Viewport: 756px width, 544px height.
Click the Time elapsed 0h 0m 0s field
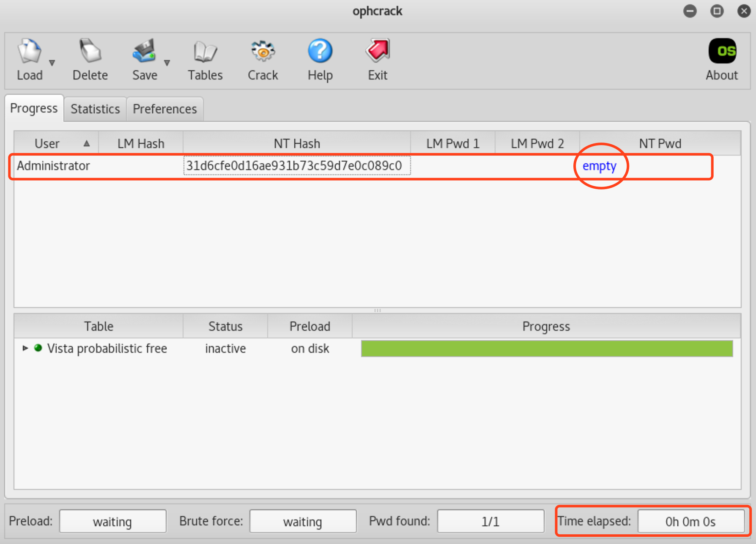pyautogui.click(x=691, y=521)
